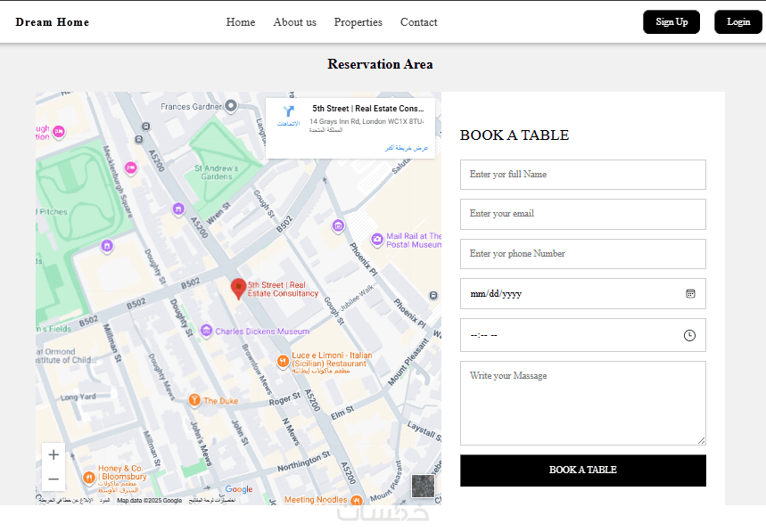766x532 pixels.
Task: Open the time picker clock icon
Action: [689, 335]
